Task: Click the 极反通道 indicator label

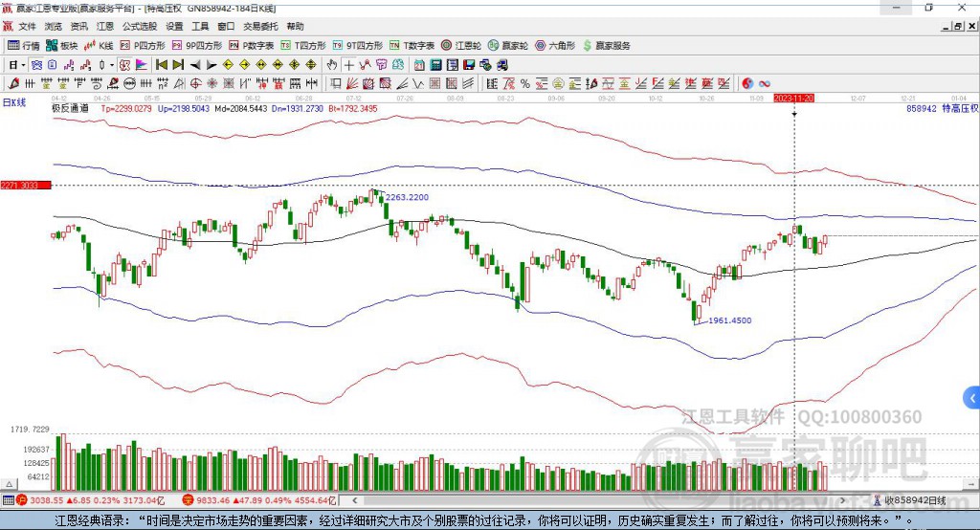Action: click(70, 109)
